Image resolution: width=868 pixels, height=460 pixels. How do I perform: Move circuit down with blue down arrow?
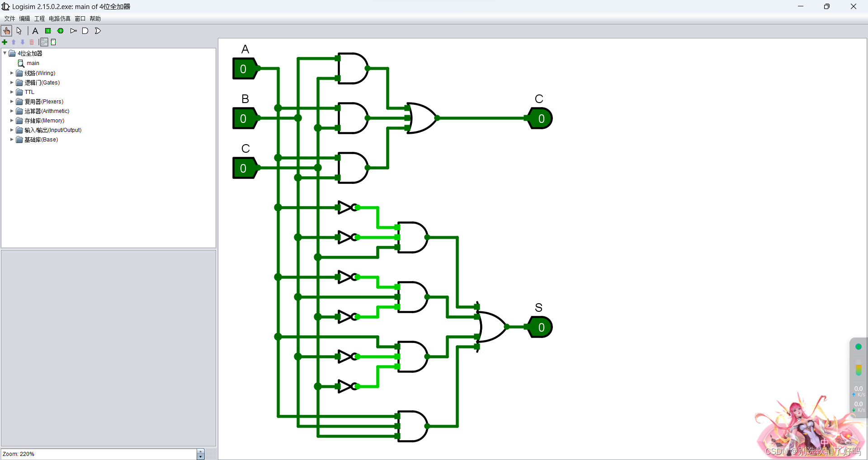23,42
